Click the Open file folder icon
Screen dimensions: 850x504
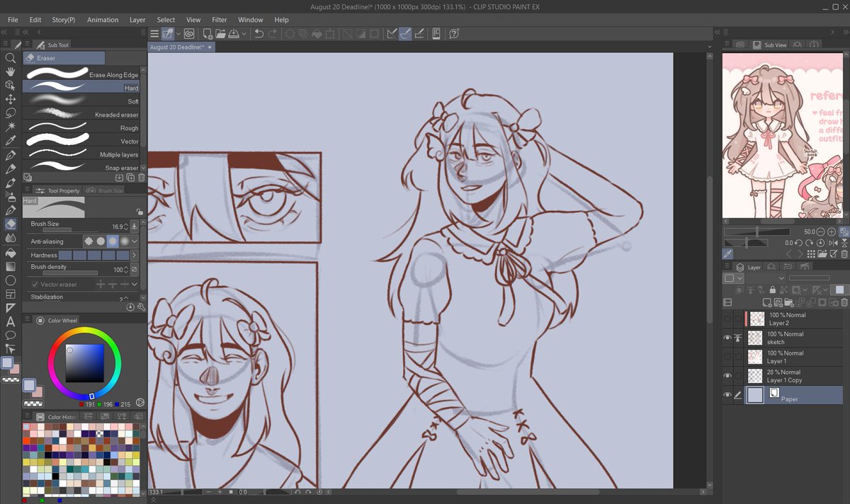[x=220, y=33]
